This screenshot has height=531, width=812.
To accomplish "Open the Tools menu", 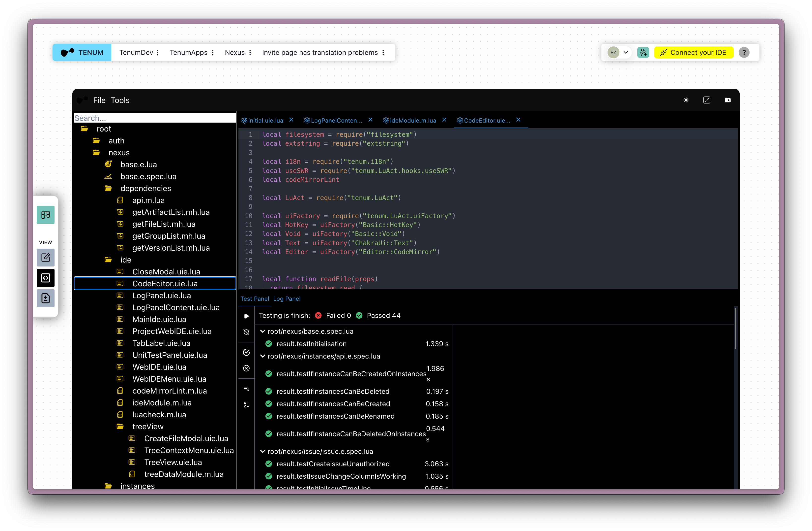I will (120, 100).
